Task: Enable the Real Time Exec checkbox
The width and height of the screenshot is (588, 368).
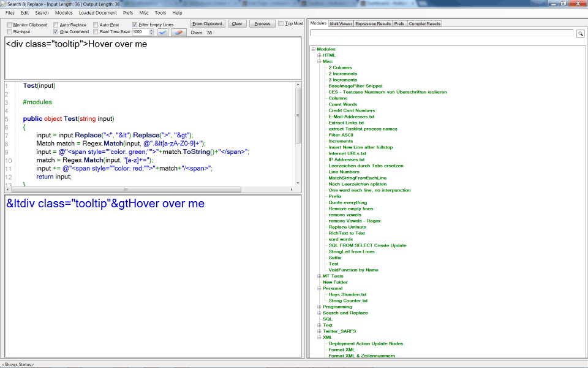Action: pyautogui.click(x=96, y=31)
